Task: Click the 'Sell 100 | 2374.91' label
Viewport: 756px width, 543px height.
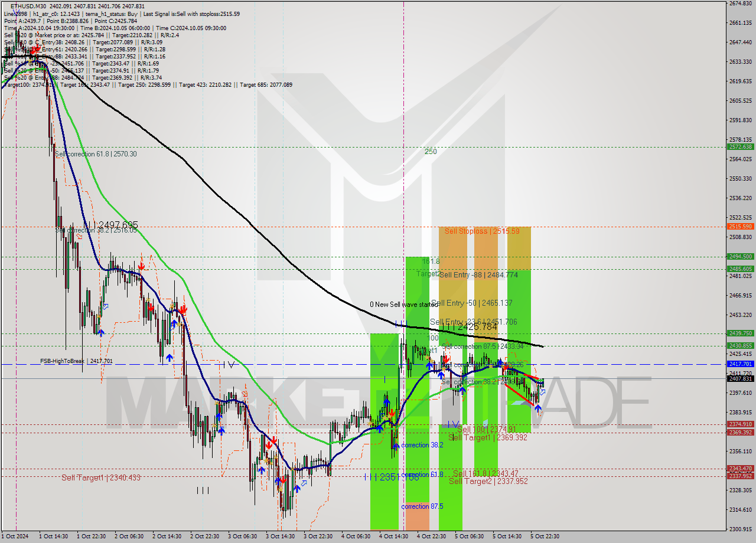Action: click(486, 429)
